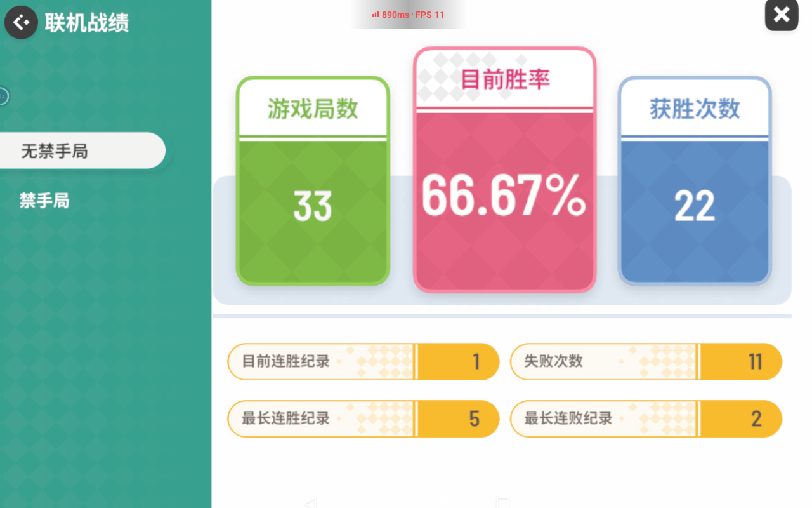This screenshot has height=508, width=812.
Task: Select the 最长连败纪录 stat row
Action: click(x=646, y=419)
